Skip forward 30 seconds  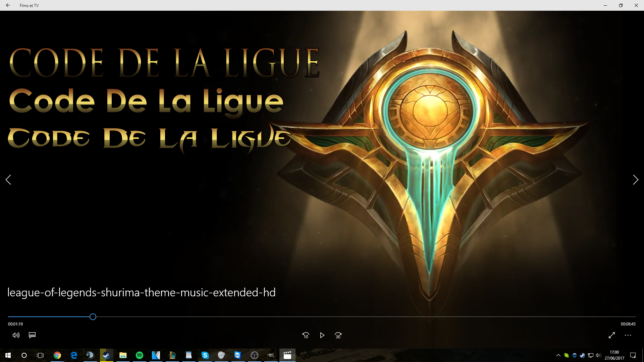click(x=338, y=335)
